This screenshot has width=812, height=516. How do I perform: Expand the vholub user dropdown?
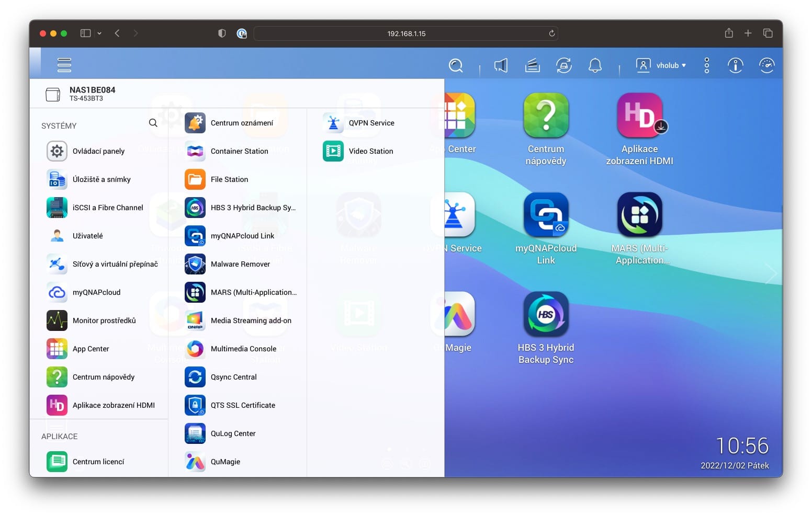pyautogui.click(x=661, y=65)
